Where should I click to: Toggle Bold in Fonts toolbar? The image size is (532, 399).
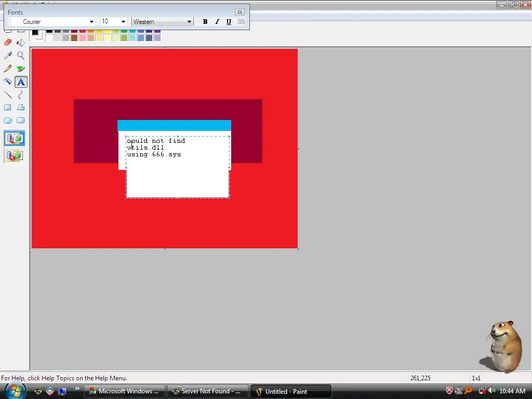(205, 22)
